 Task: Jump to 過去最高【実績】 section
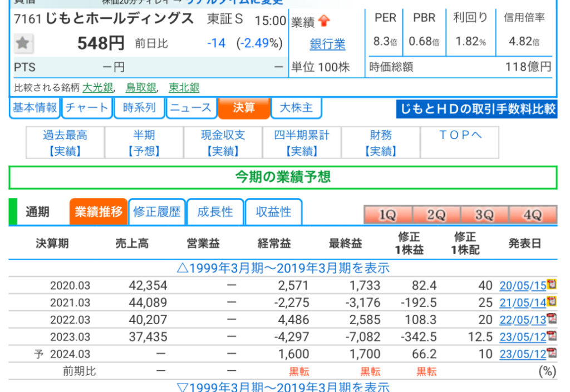tap(65, 143)
